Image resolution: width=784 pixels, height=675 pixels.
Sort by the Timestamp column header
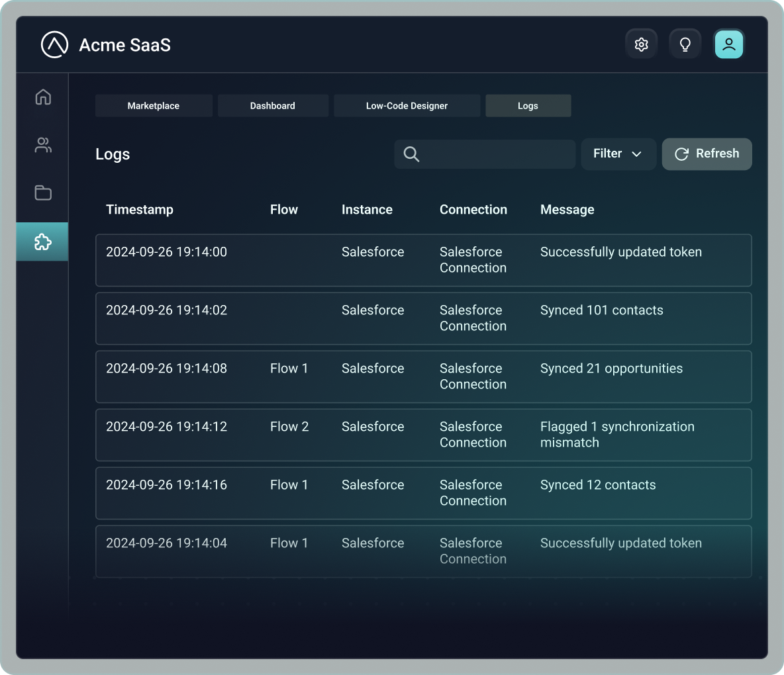[139, 209]
